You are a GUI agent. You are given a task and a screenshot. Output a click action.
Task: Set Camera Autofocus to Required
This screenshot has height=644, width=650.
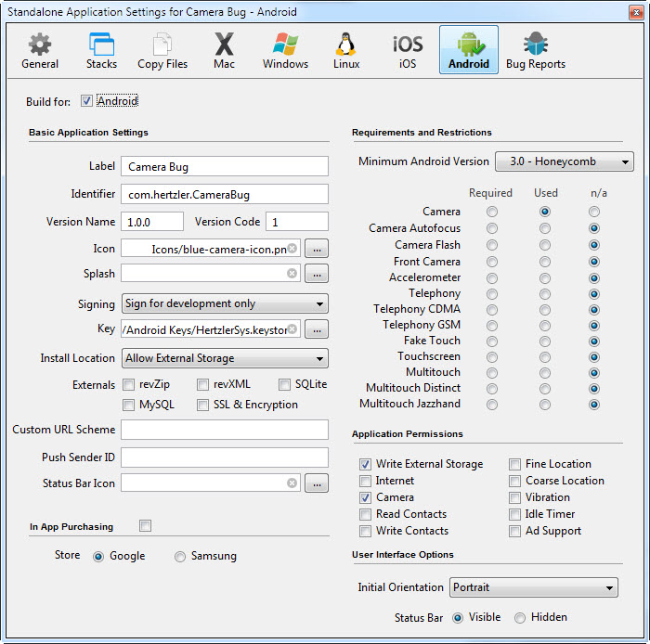point(491,228)
